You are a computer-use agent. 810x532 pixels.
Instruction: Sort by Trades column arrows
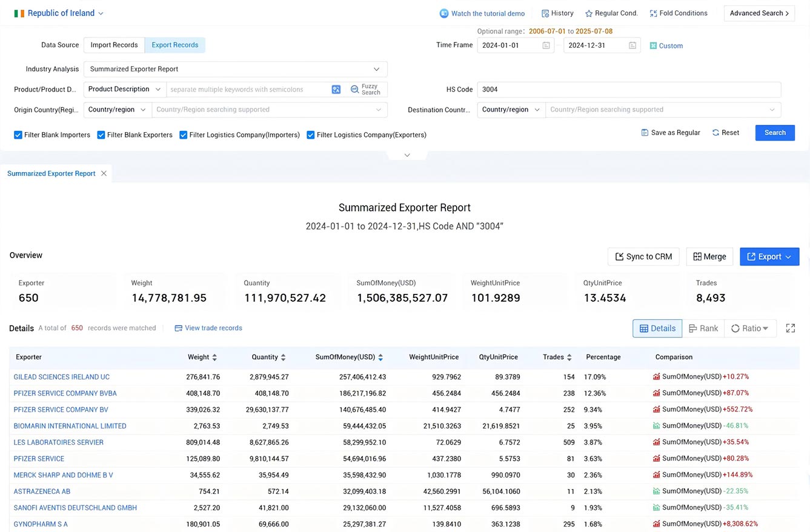[570, 357]
